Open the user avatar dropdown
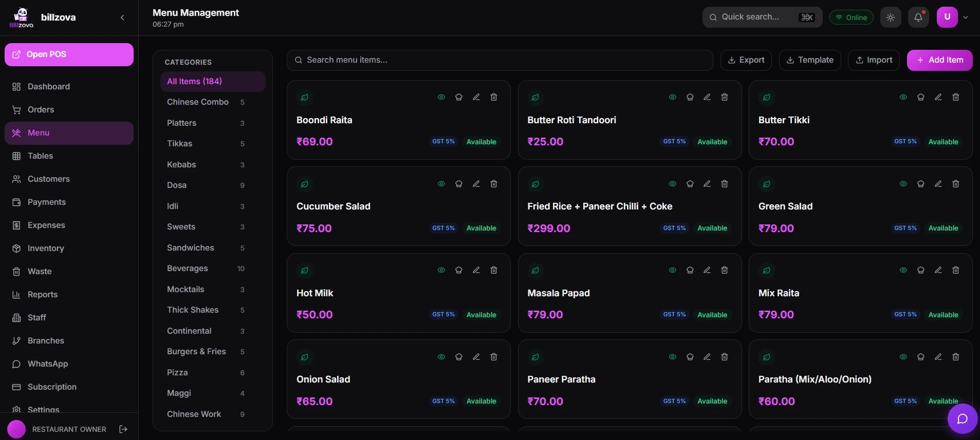Viewport: 980px width, 440px height. click(x=953, y=17)
